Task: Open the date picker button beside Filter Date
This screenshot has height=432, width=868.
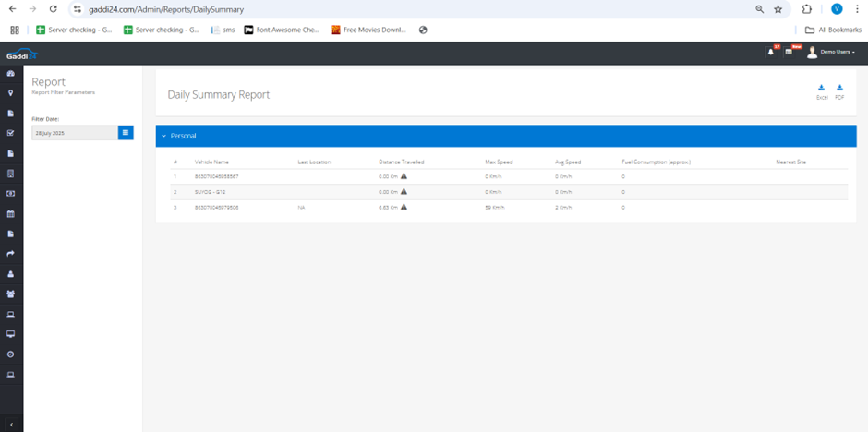Action: coord(126,133)
